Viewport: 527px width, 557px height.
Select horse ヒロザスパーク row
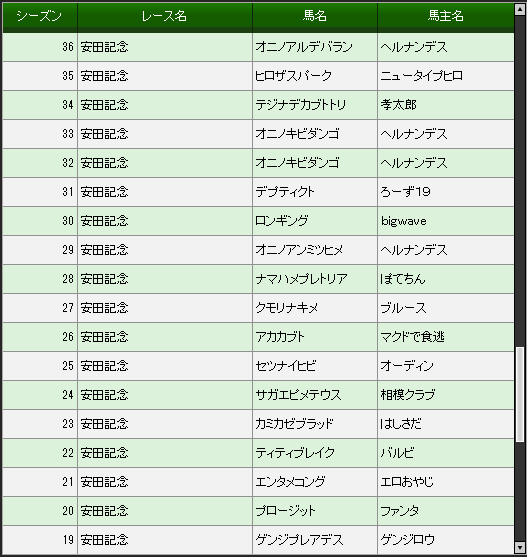pos(258,76)
